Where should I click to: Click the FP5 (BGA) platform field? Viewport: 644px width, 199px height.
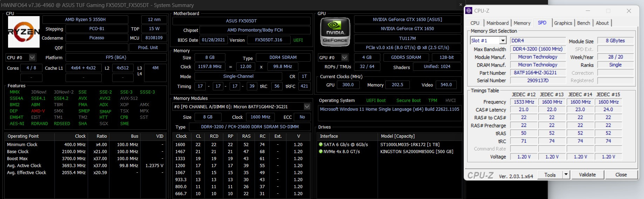click(x=116, y=57)
